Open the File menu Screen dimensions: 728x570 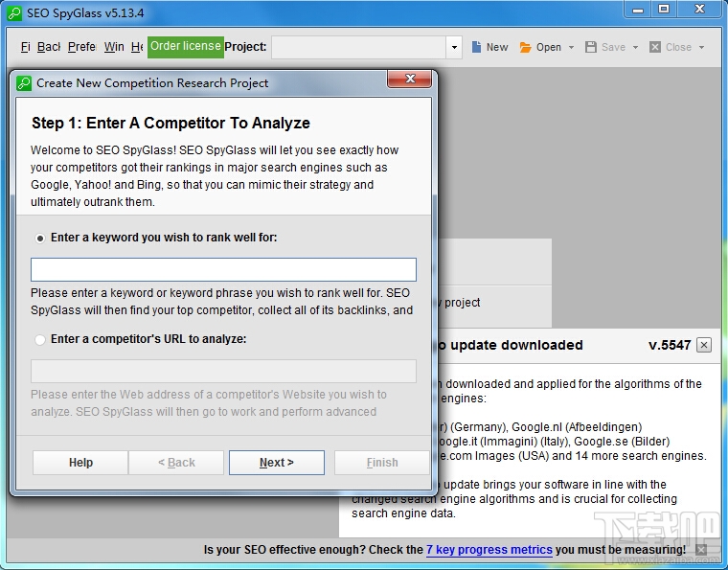point(26,47)
